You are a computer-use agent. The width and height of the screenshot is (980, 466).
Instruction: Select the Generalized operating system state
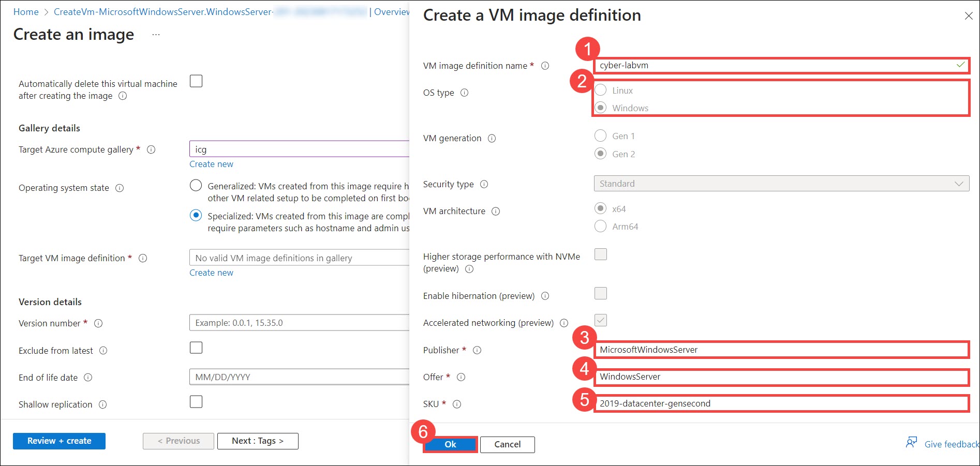(x=196, y=185)
